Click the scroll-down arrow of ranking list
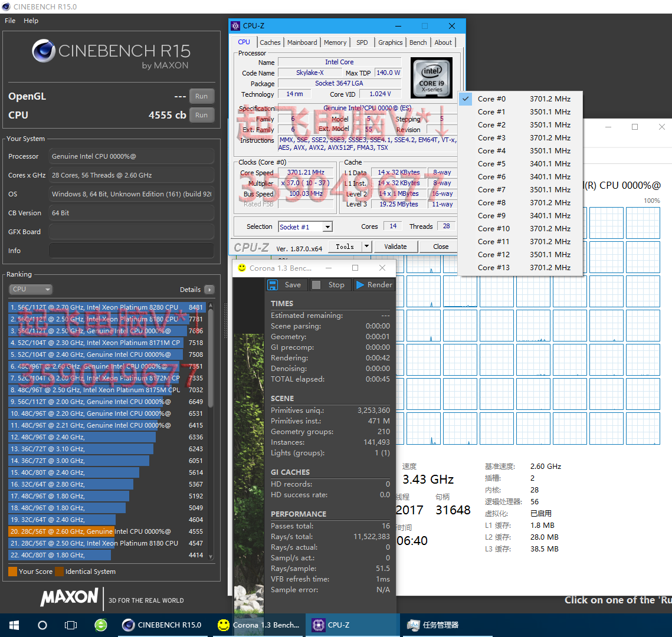This screenshot has width=672, height=637. [x=211, y=556]
